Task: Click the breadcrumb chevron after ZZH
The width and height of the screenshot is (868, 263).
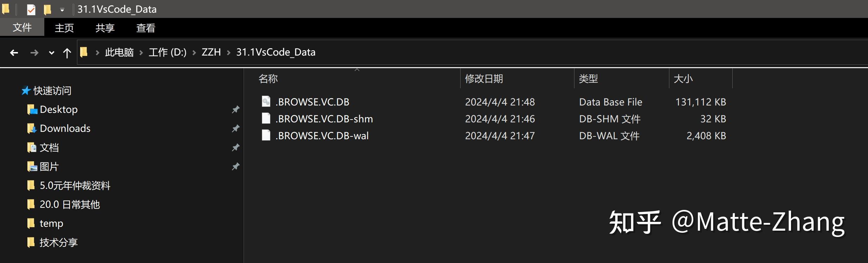Action: click(x=229, y=52)
